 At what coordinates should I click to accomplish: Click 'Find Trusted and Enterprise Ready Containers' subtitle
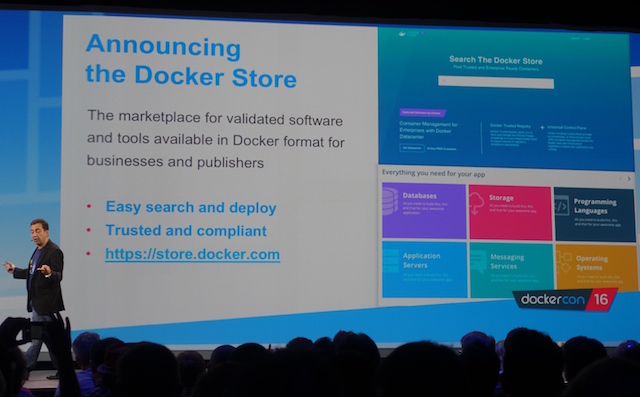(496, 68)
